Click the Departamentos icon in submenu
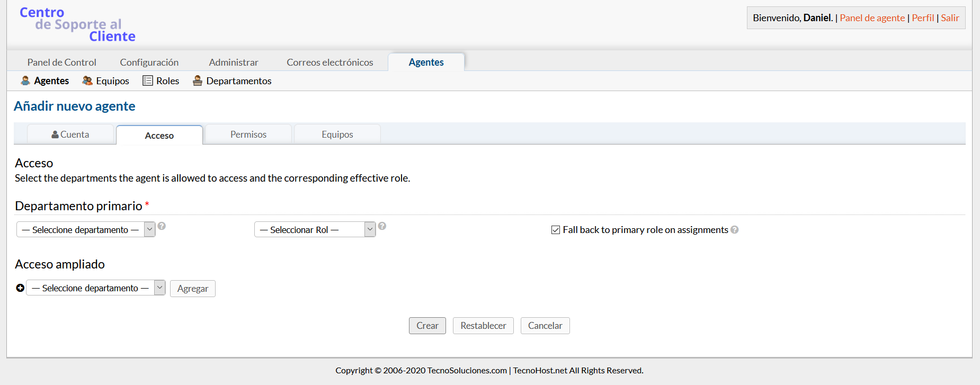 pos(198,80)
